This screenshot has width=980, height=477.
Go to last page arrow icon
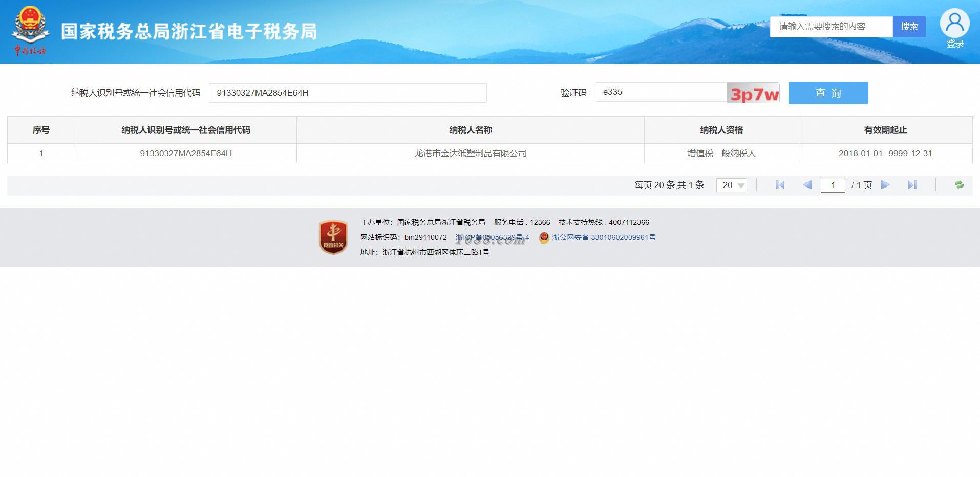(x=912, y=185)
